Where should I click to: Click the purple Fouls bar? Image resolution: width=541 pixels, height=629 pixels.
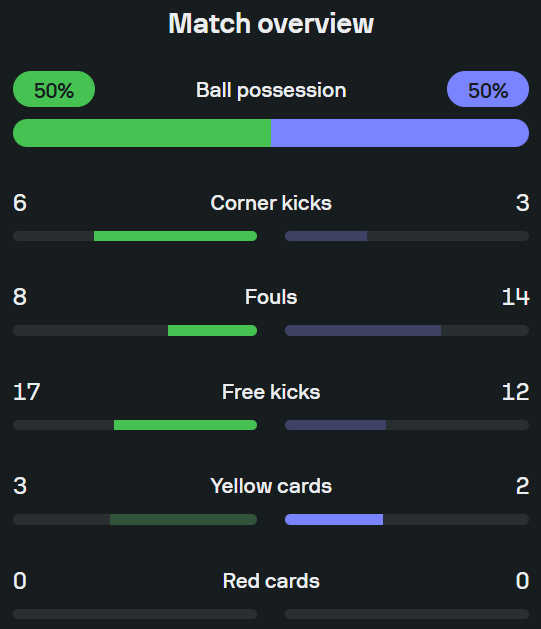pyautogui.click(x=363, y=331)
